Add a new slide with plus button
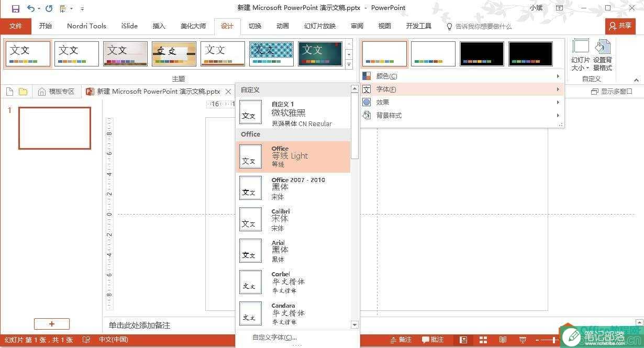 (51, 324)
